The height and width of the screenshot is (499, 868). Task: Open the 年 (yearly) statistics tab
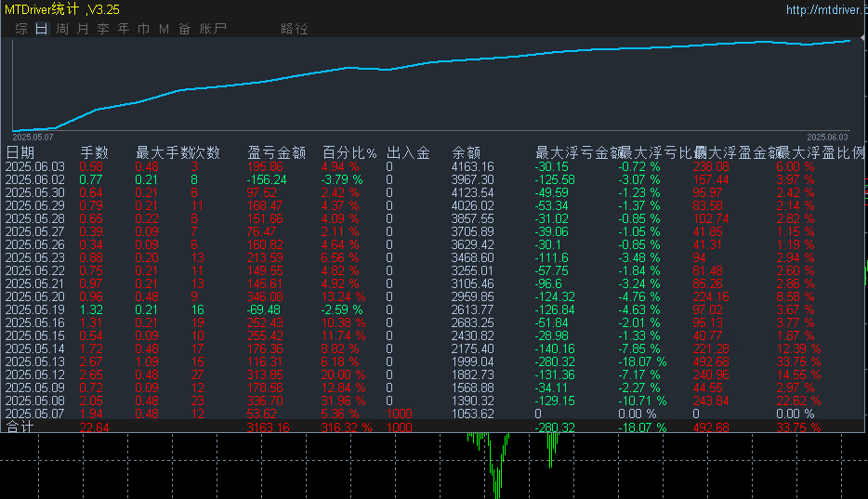click(123, 29)
